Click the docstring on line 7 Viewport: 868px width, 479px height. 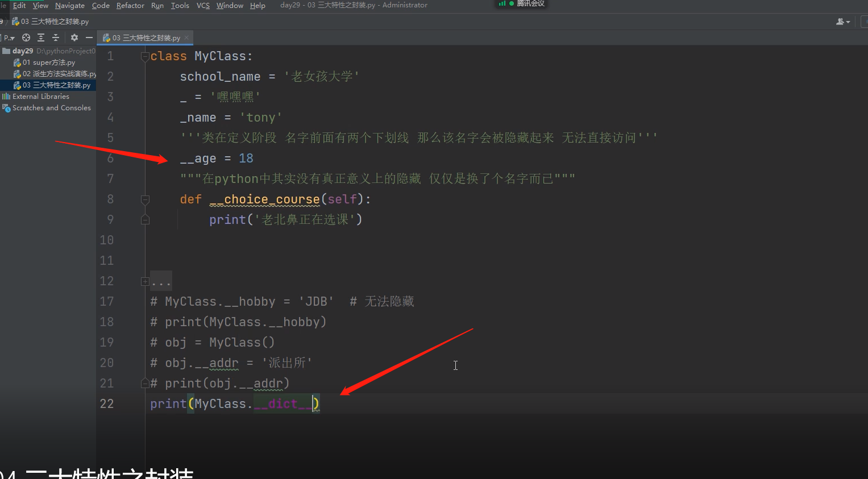point(377,179)
